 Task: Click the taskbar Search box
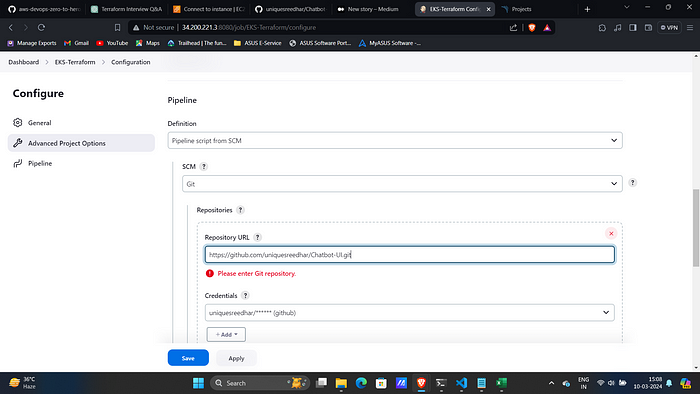260,383
